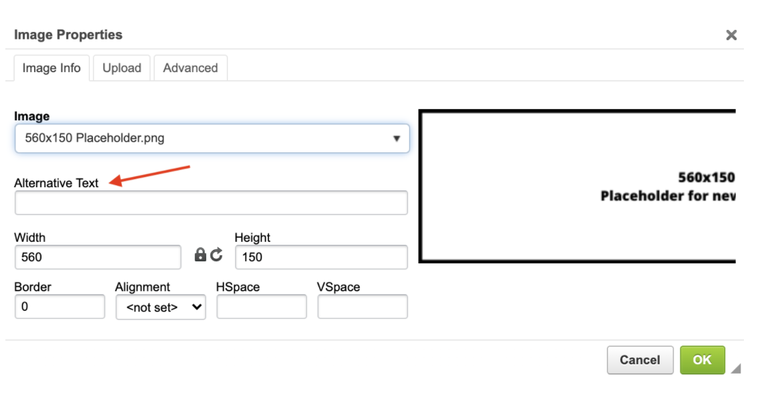This screenshot has width=768, height=401.
Task: Click the Image Properties title bar
Action: pyautogui.click(x=300, y=35)
